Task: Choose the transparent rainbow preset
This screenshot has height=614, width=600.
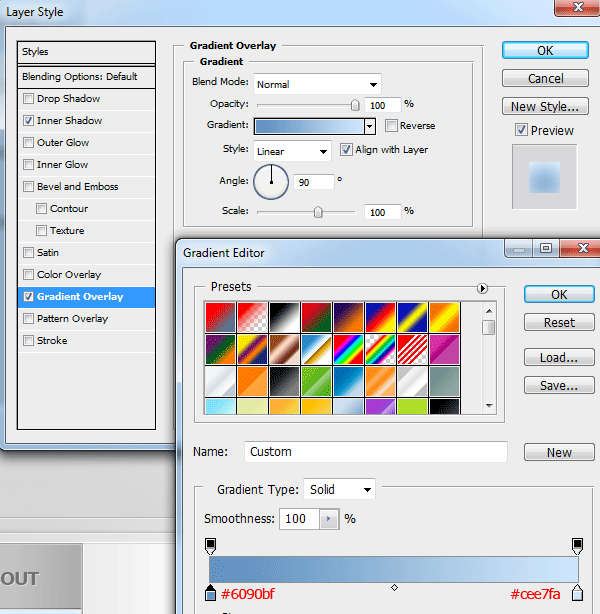Action: tap(380, 350)
